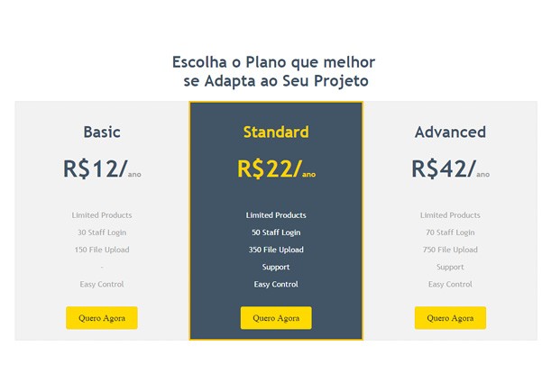Click the 30 Staff Login feature
Image resolution: width=542 pixels, height=392 pixels.
(102, 232)
